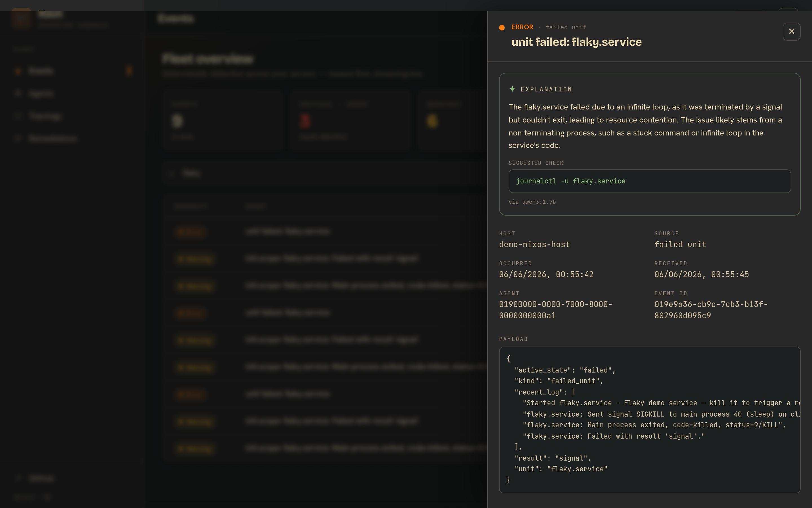Click agent ID 01900000-0000-7000-8000-0000000000a1

[555, 310]
